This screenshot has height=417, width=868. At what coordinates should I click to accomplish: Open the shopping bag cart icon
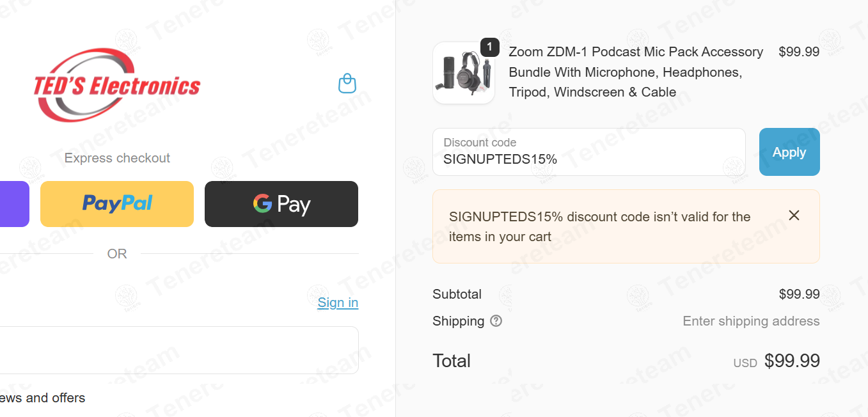point(347,83)
